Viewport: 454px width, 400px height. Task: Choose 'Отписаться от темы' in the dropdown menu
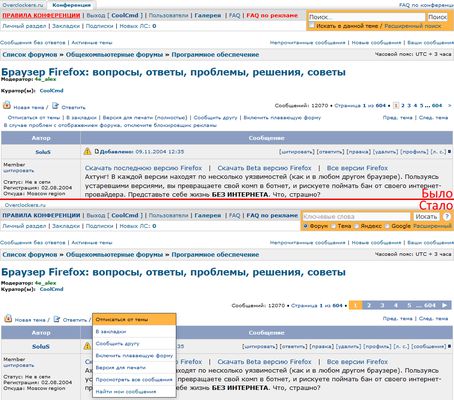tap(134, 319)
